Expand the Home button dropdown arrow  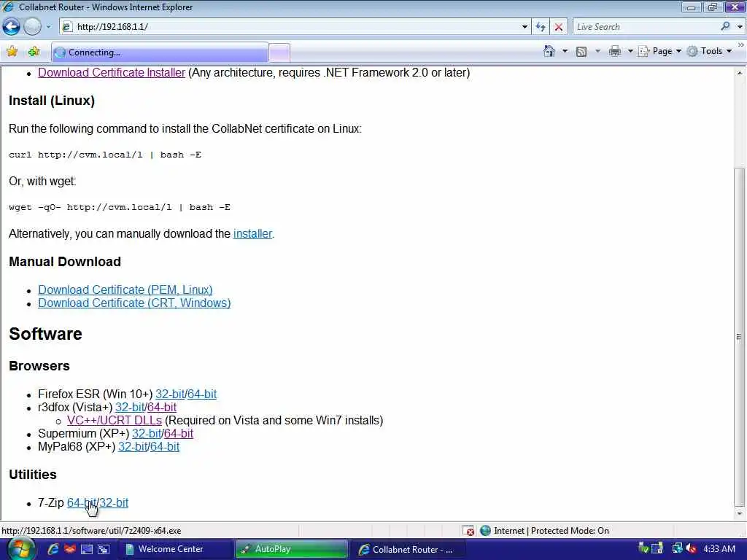(565, 51)
